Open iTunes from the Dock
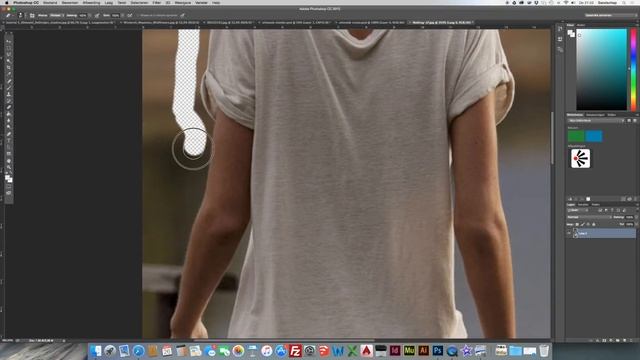 (267, 351)
